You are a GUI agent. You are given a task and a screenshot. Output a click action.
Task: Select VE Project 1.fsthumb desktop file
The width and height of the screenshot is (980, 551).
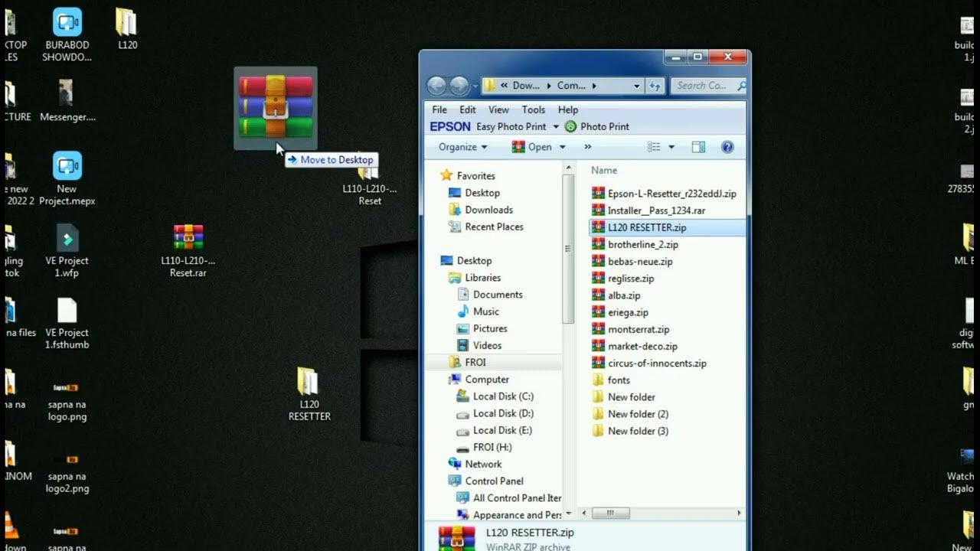[x=67, y=322]
